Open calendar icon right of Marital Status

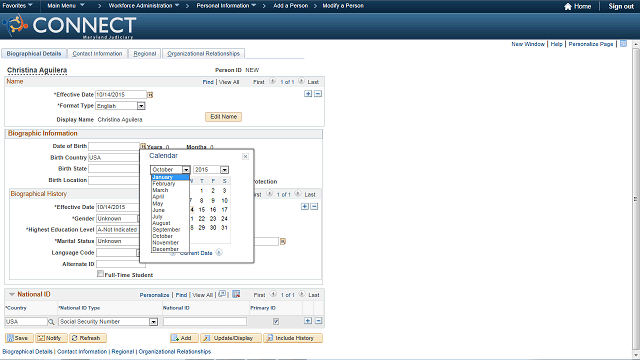[282, 242]
